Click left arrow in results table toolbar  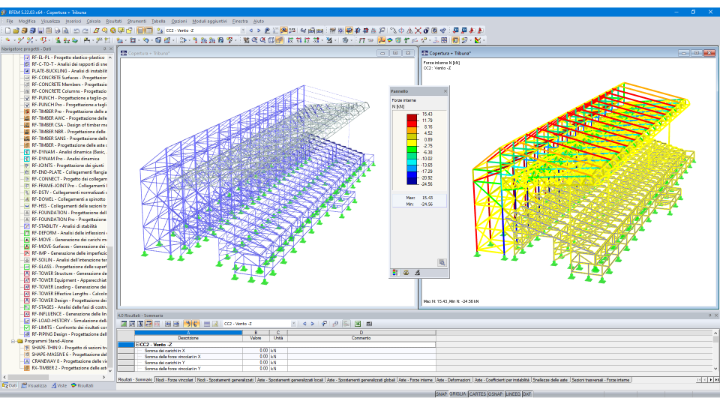click(304, 324)
